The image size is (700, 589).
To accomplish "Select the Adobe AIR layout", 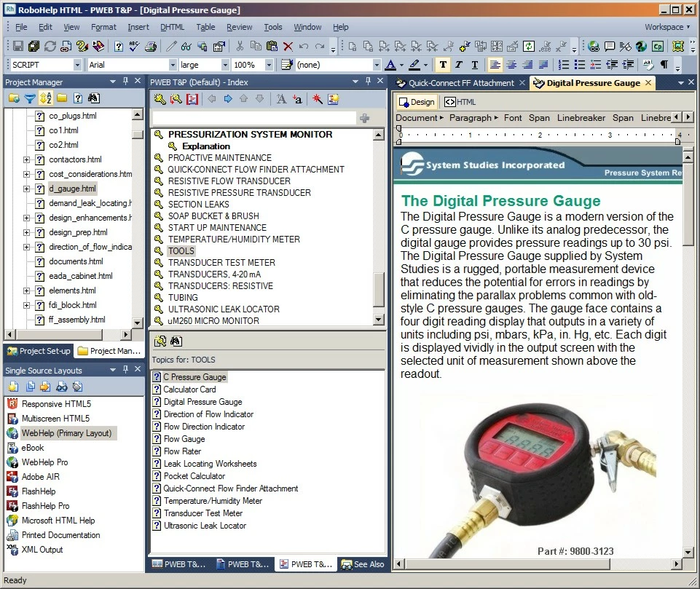I will [x=41, y=477].
